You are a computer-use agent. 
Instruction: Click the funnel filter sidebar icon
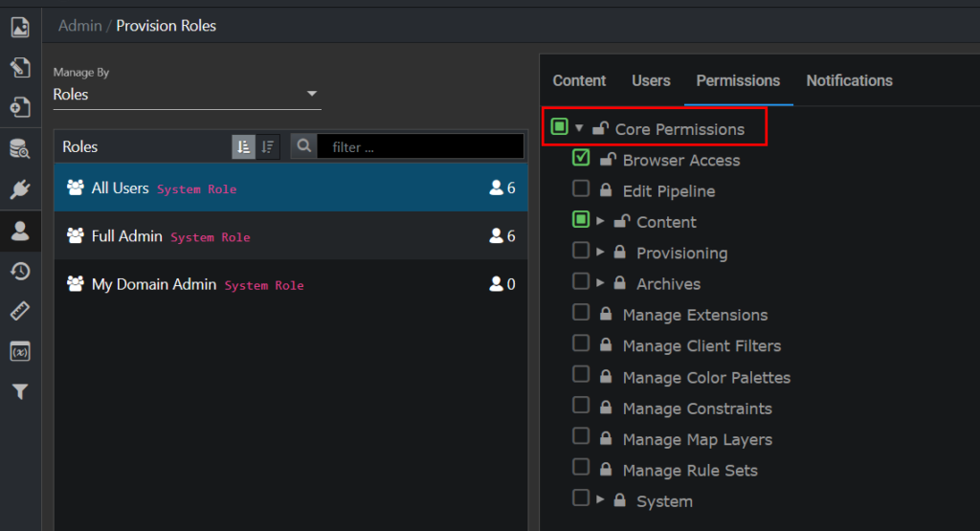pyautogui.click(x=20, y=391)
